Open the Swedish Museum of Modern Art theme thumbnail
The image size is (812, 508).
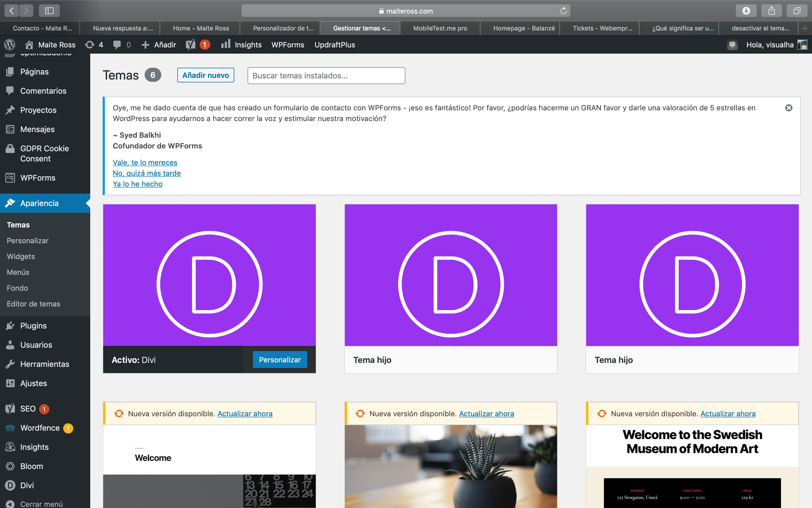[x=692, y=466]
